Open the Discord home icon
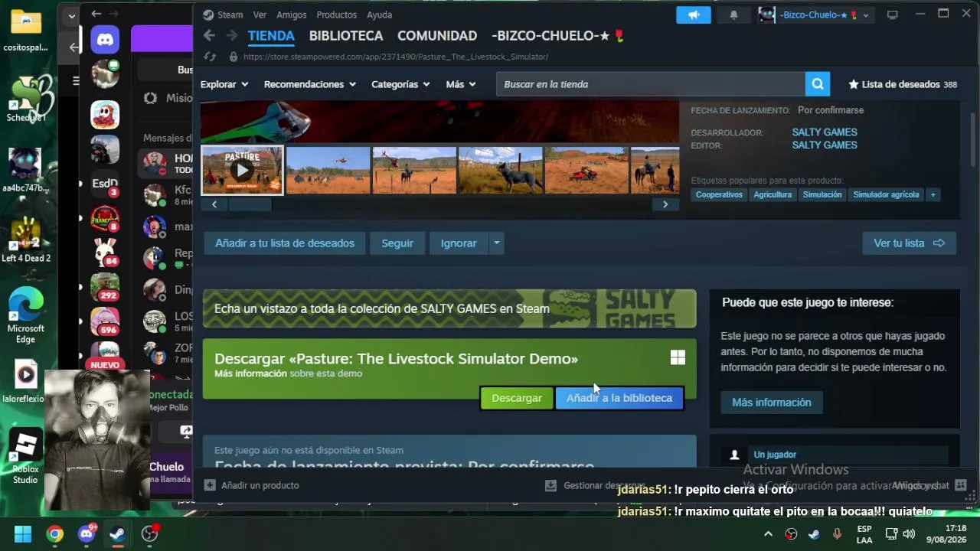Screen dimensions: 980x551 [105, 40]
